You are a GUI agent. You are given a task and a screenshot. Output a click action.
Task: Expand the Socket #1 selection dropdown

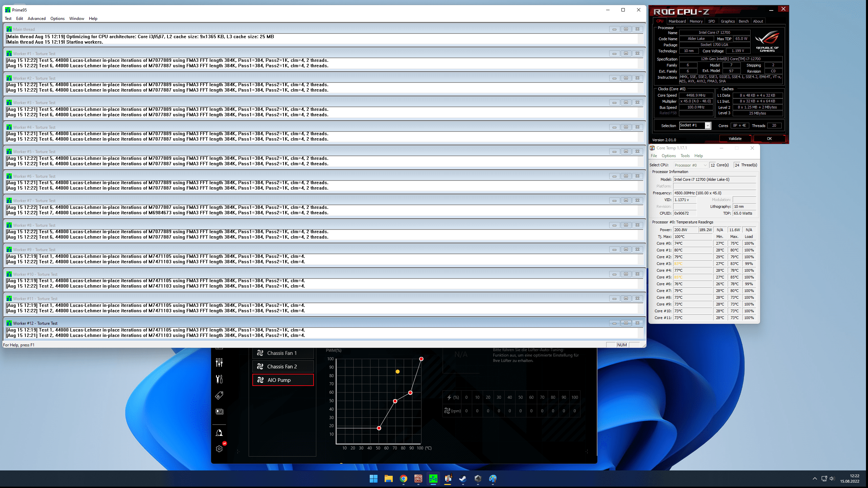click(x=707, y=125)
